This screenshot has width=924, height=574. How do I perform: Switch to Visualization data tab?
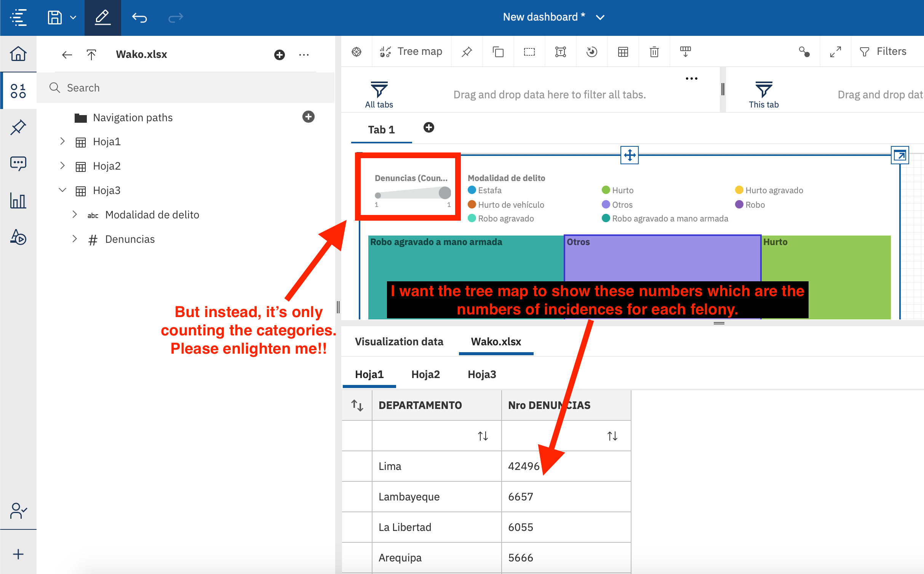(x=399, y=342)
